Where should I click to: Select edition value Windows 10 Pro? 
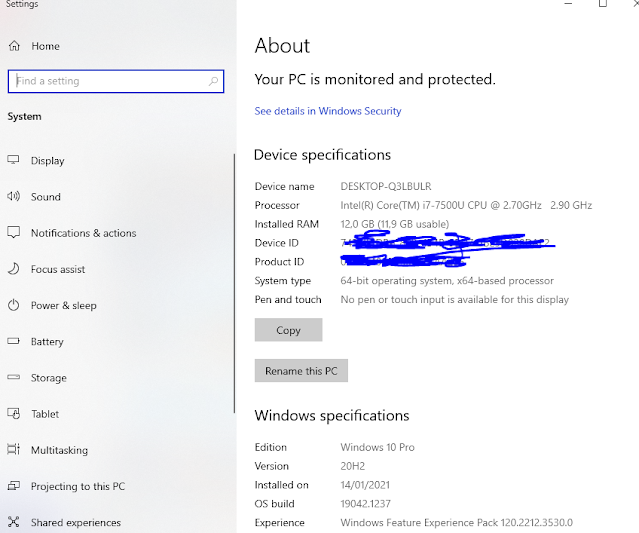[377, 447]
